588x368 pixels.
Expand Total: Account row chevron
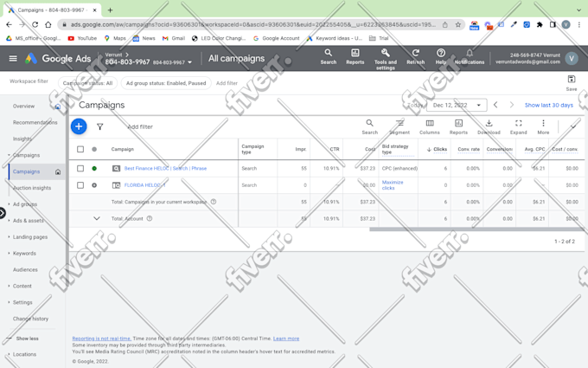[x=96, y=218]
